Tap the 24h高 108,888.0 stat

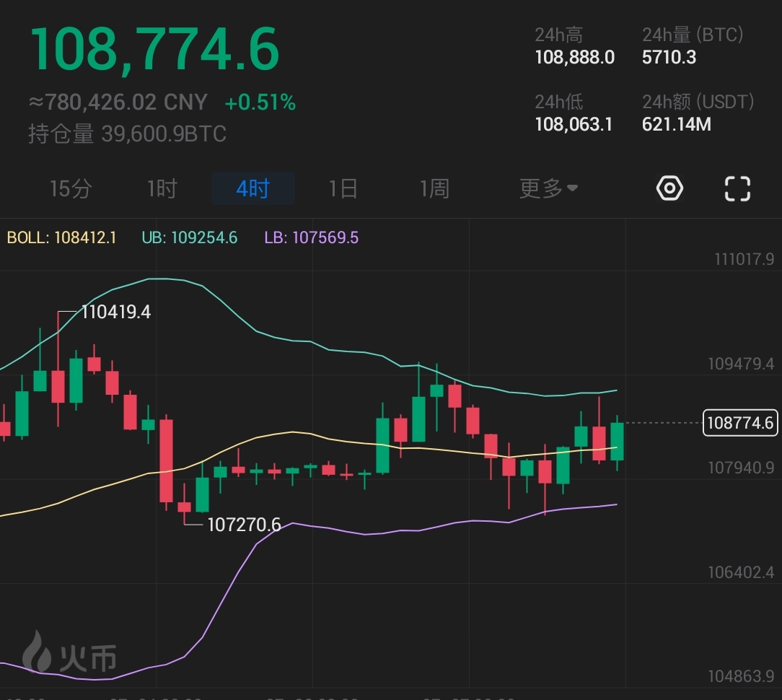tap(574, 58)
